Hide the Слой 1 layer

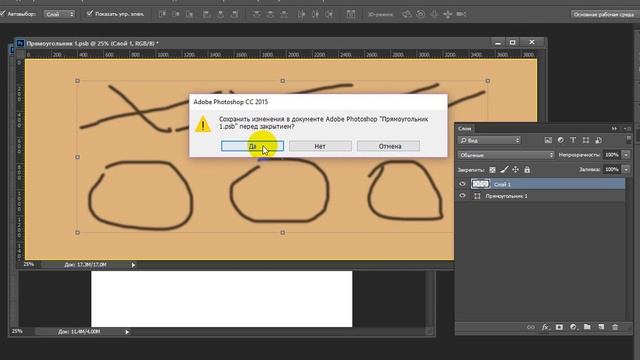(462, 184)
